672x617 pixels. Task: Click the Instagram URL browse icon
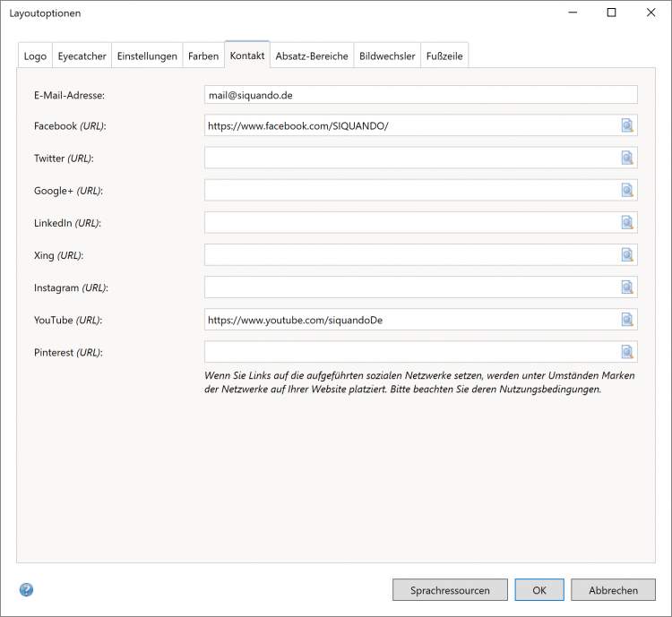(x=627, y=287)
